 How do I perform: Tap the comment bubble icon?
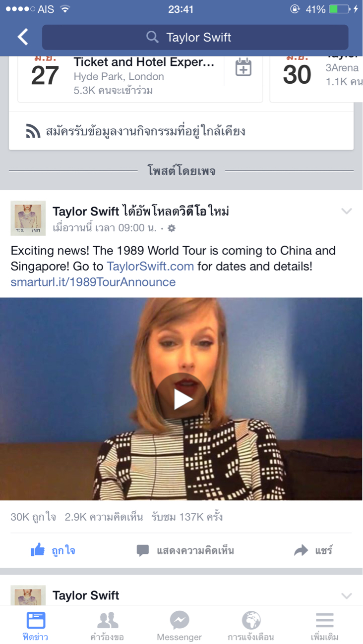[143, 550]
